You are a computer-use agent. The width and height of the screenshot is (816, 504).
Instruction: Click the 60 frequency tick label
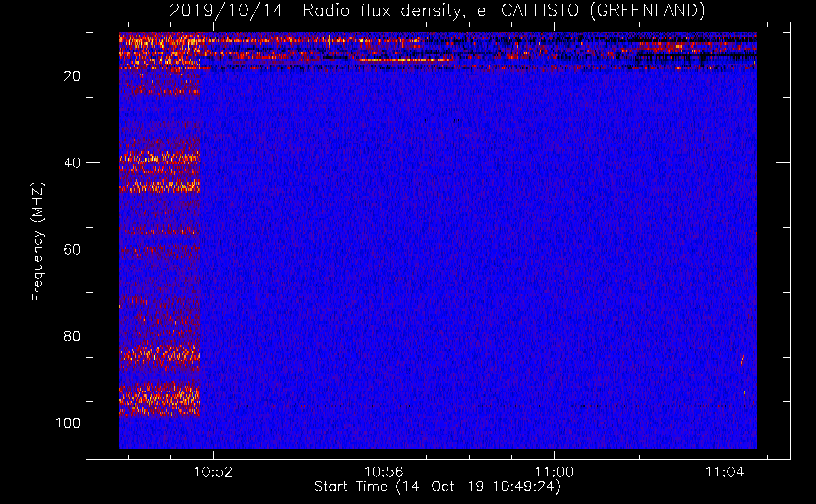click(72, 249)
